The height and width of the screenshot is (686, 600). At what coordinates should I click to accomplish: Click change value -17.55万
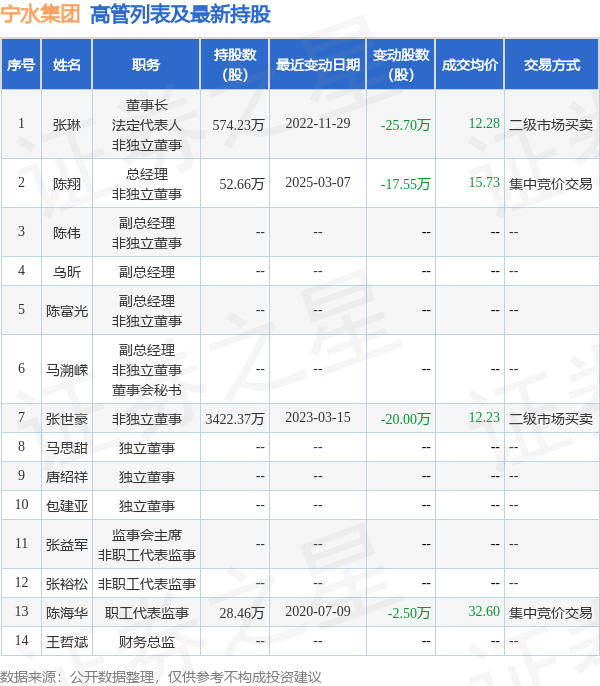pos(405,184)
